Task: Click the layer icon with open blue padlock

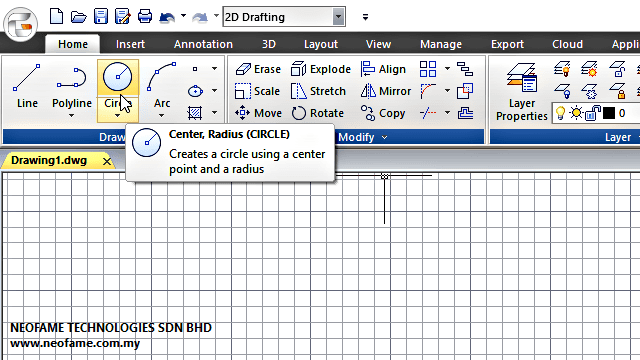Action: (x=617, y=69)
